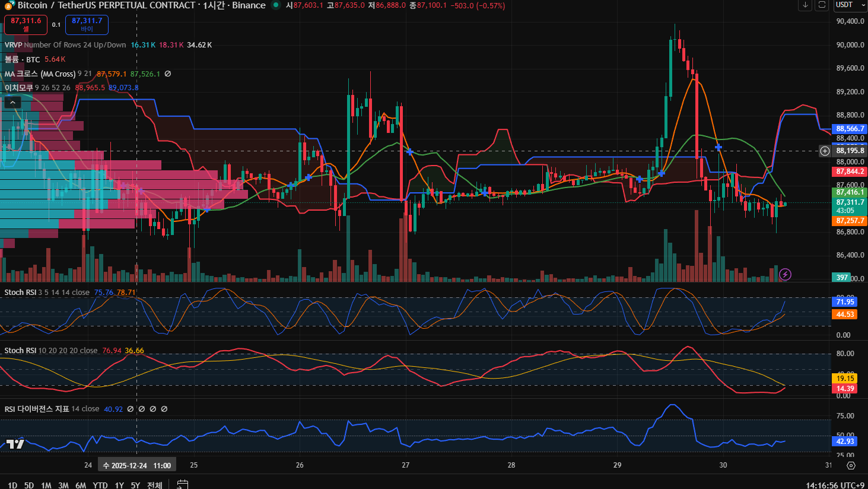
Task: Open the USDT currency dropdown
Action: point(850,5)
